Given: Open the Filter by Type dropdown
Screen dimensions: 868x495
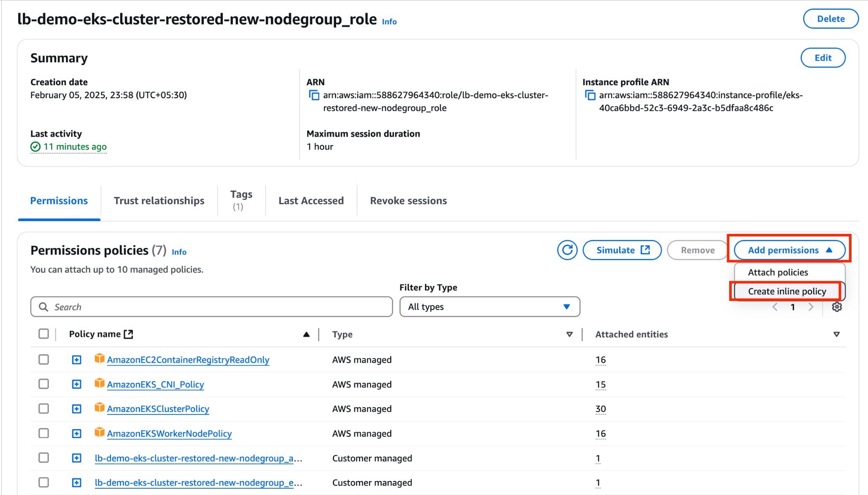Looking at the screenshot, I should pos(490,307).
